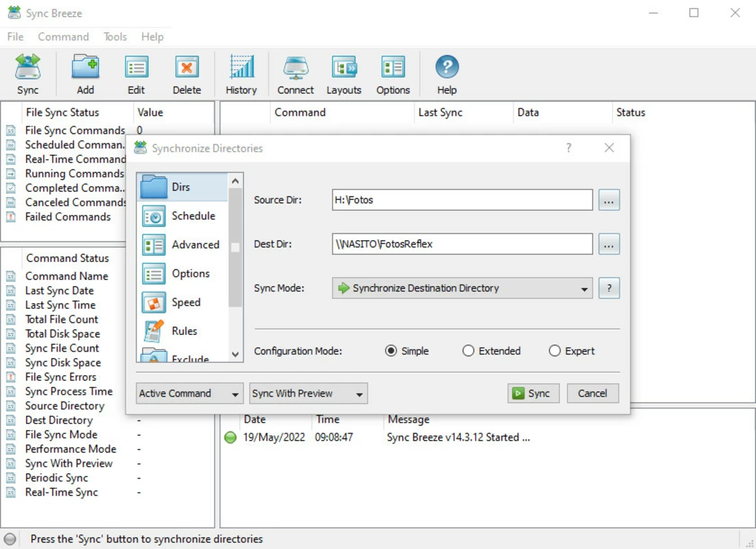The width and height of the screenshot is (756, 549).
Task: Select the Dirs folder icon in dialog sidebar
Action: tap(154, 187)
